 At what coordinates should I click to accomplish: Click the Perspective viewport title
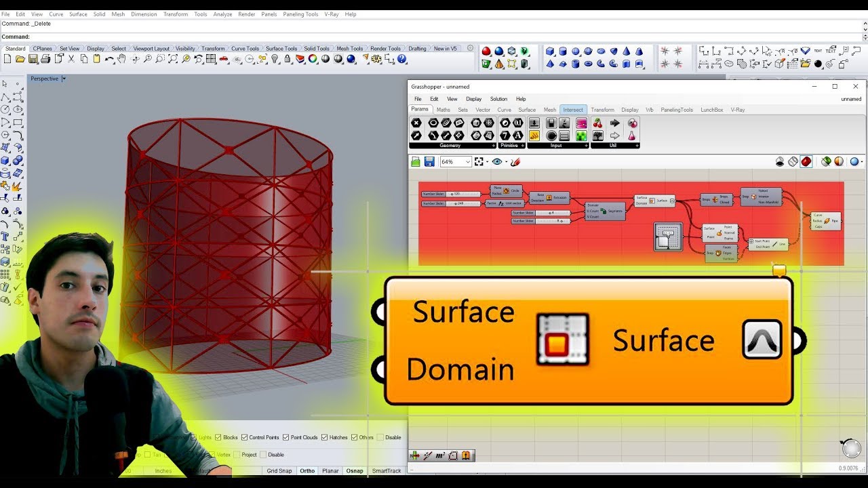tap(45, 79)
